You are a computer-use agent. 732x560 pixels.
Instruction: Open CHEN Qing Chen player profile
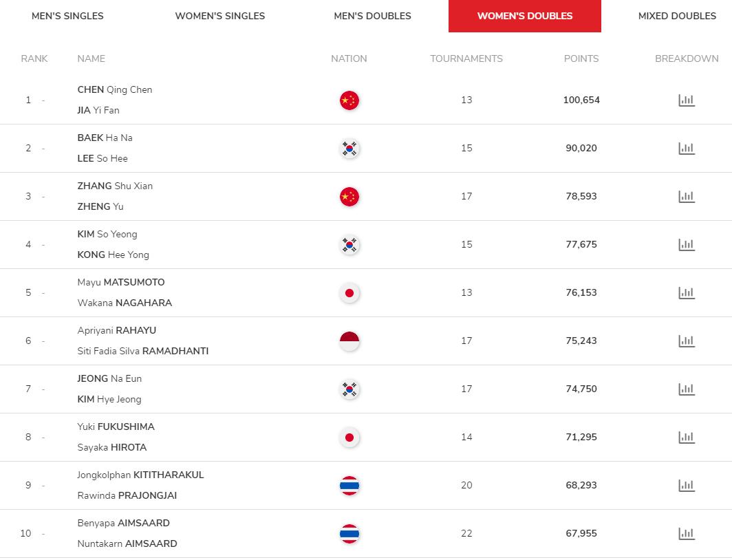(x=115, y=89)
